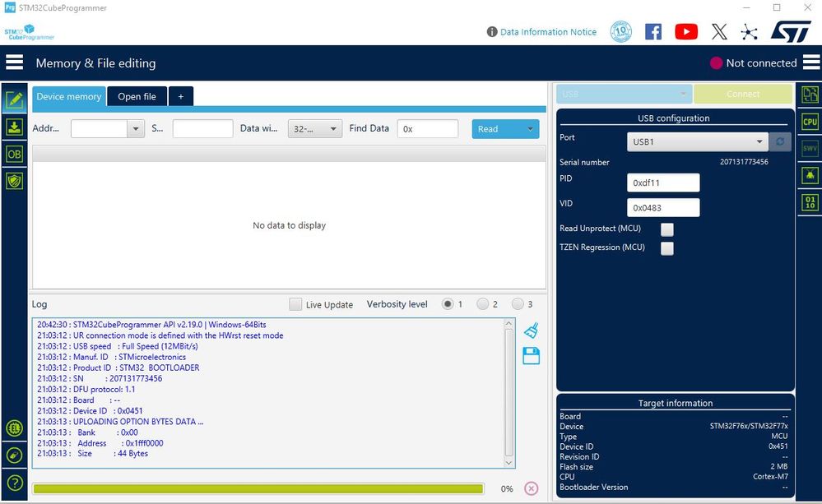Click serial number 207131773456 value
This screenshot has width=822, height=504.
click(744, 162)
